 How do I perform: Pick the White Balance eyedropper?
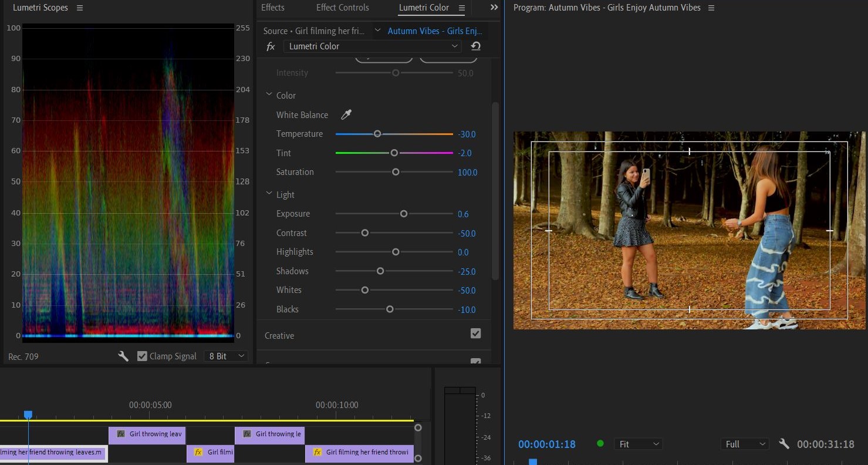[346, 114]
